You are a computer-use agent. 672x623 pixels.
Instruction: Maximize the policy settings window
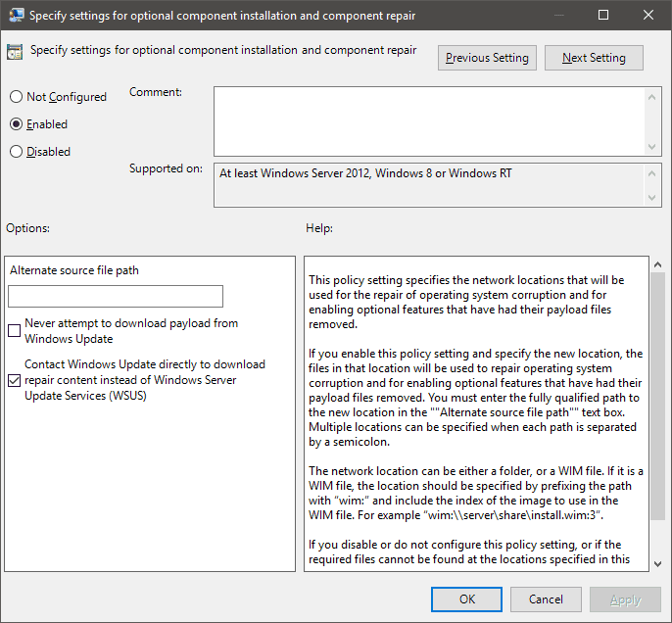pos(603,15)
